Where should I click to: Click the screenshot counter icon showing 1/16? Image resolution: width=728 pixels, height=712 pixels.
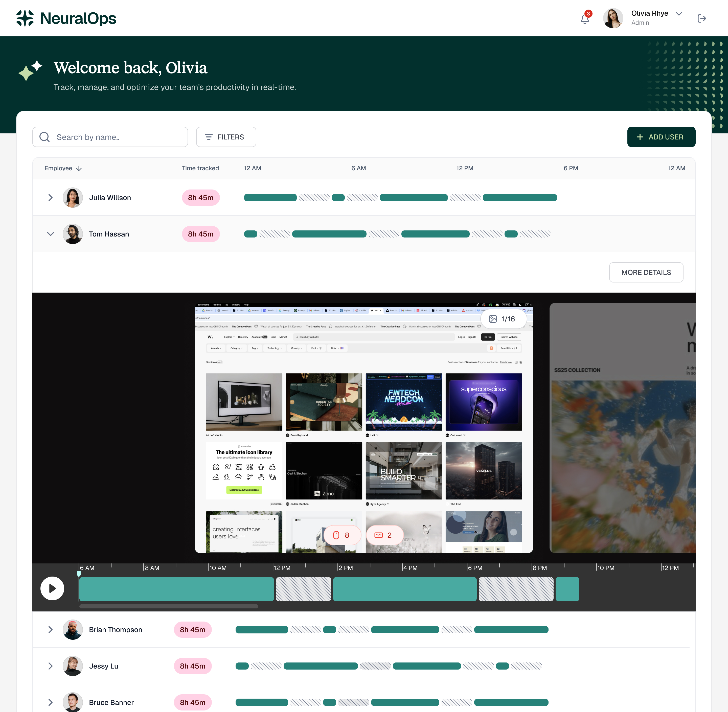click(x=503, y=319)
